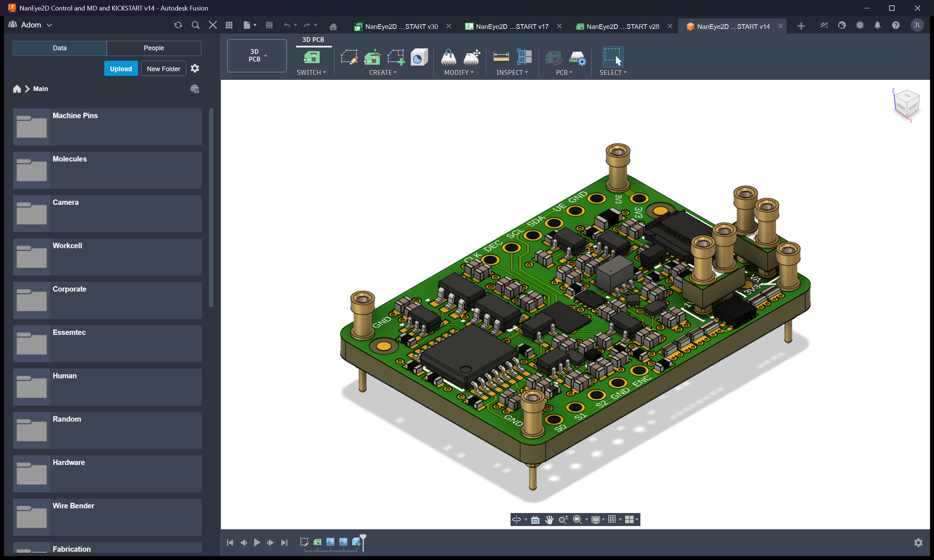Select the Data tab
Image resolution: width=934 pixels, height=560 pixels.
coord(60,48)
